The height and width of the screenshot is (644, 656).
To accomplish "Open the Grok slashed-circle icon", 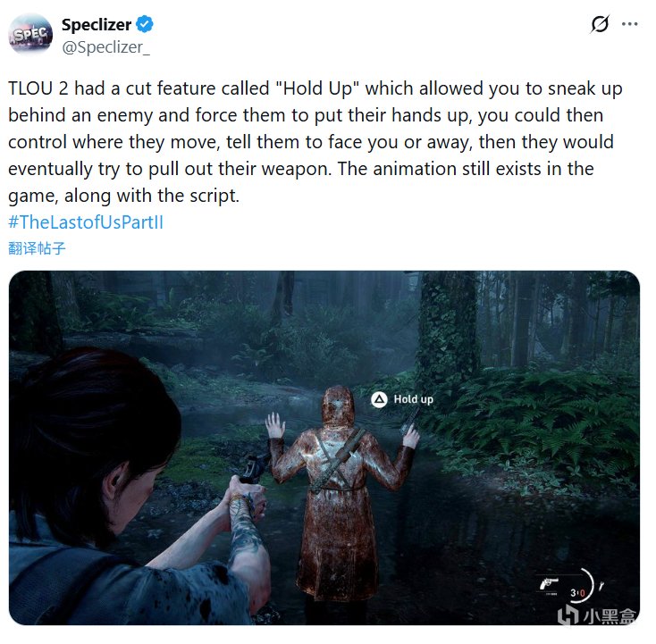I will pyautogui.click(x=600, y=24).
